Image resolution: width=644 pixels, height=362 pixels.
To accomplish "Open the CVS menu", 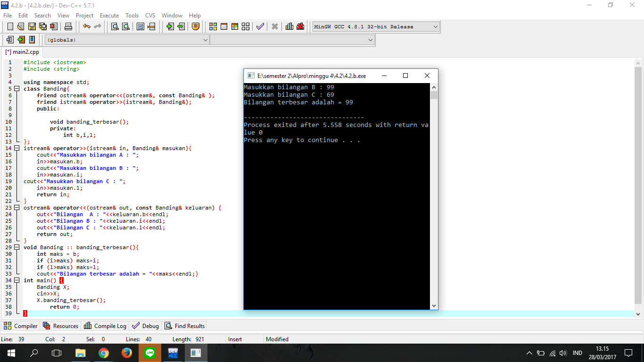I will 150,16.
